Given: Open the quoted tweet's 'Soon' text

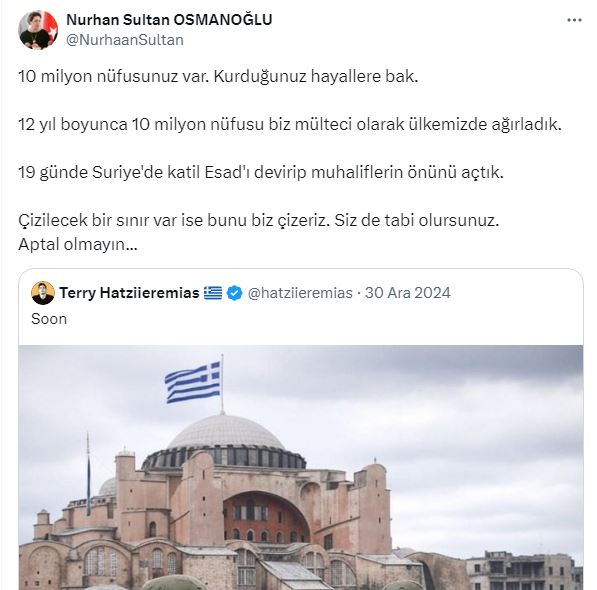Looking at the screenshot, I should pos(49,319).
